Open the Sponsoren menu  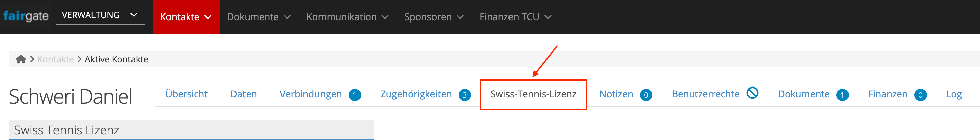[x=434, y=17]
